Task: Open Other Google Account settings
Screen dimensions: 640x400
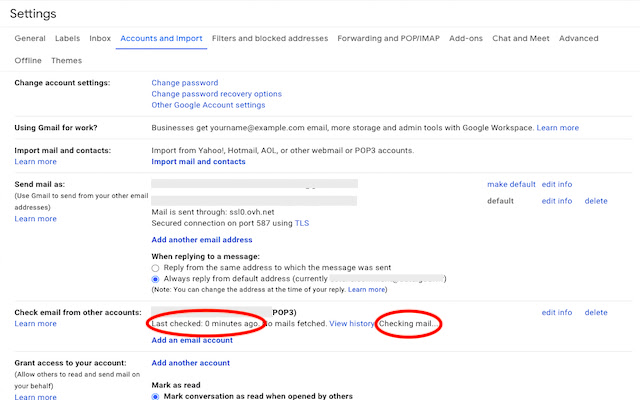Action: pos(208,105)
